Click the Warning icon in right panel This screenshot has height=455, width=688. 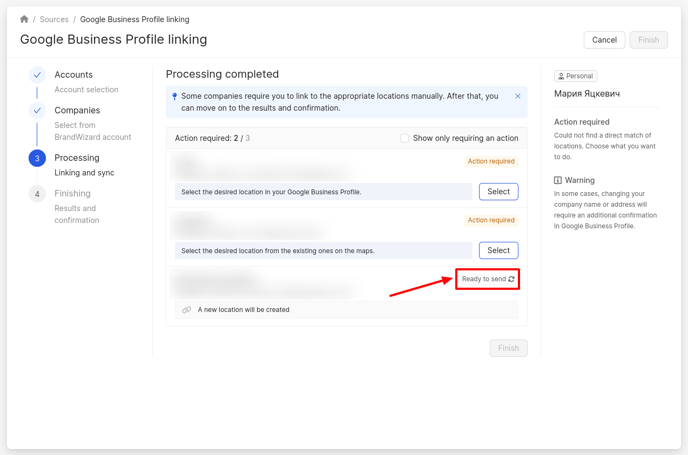(558, 181)
